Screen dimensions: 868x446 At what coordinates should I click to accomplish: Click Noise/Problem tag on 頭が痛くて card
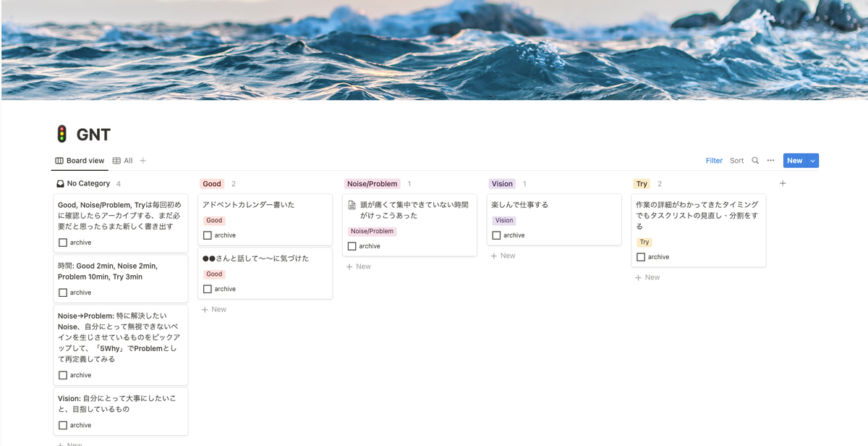click(x=373, y=232)
